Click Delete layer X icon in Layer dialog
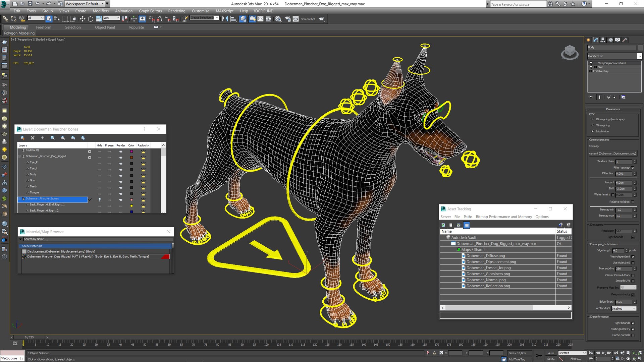The image size is (644, 362). point(33,138)
